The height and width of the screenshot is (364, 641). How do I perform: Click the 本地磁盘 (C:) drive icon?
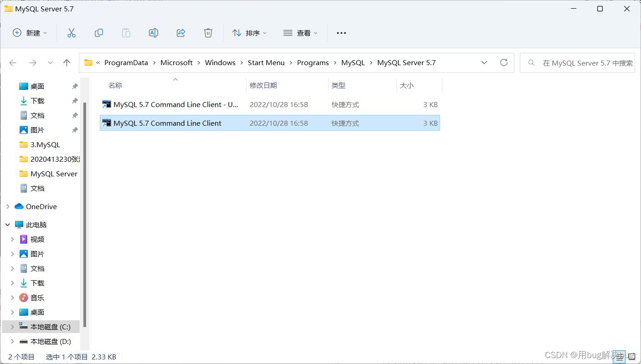(x=24, y=327)
